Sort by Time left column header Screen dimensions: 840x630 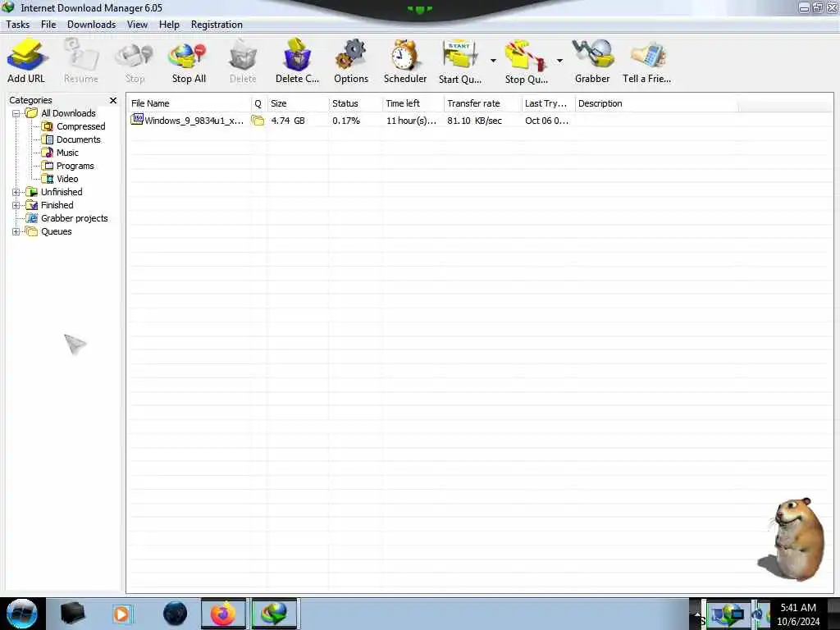413,103
